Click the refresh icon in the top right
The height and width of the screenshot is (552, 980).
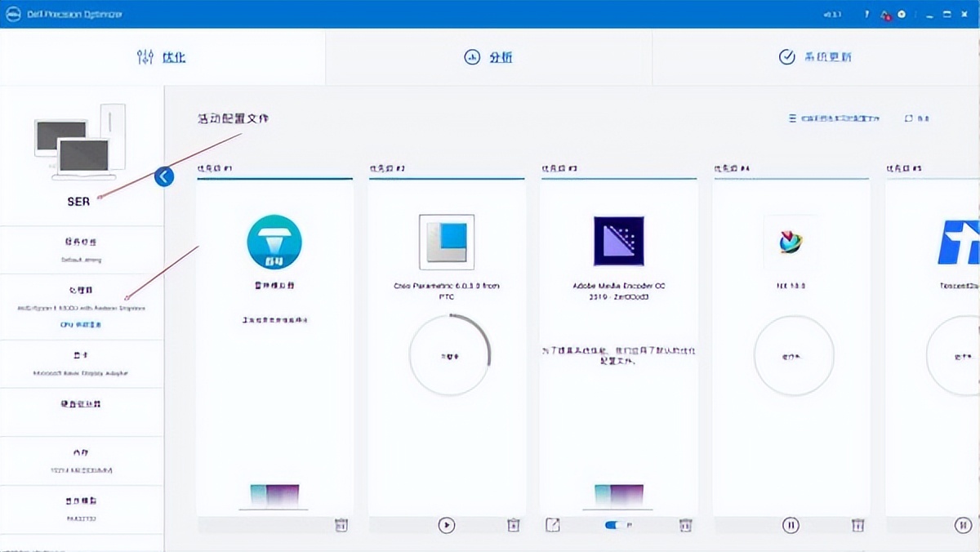pos(909,118)
